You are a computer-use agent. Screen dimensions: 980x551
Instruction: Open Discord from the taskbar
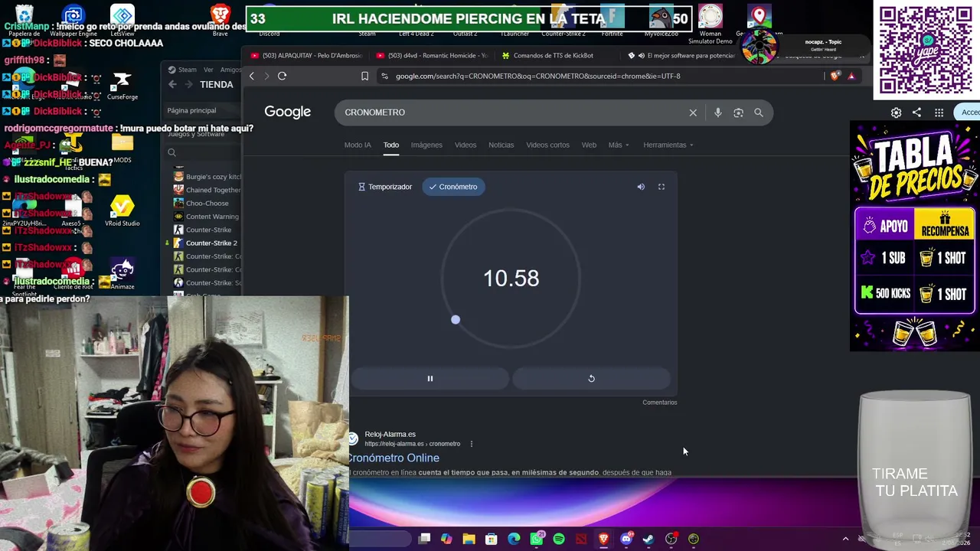coord(626,539)
